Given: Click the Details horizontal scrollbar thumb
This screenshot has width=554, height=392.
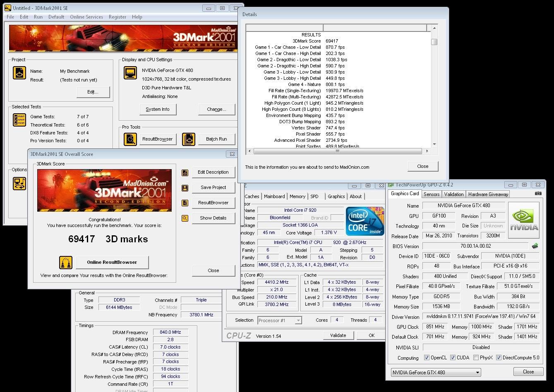Looking at the screenshot, I should [x=337, y=151].
